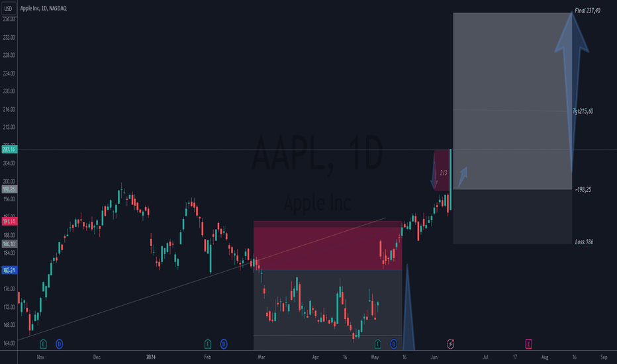Click the Sep label on time axis
Viewport: 617px width, 364px height.
604,357
